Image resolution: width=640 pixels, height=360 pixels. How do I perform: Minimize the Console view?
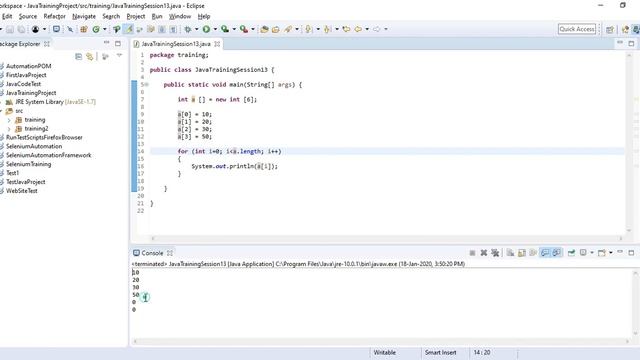(x=620, y=252)
